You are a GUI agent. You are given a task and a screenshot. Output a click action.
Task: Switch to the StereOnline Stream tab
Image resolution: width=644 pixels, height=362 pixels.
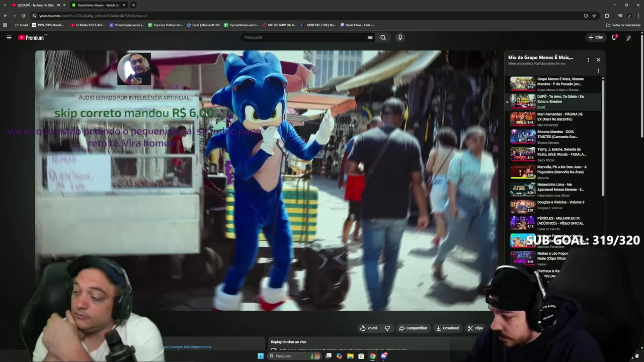tap(98, 5)
